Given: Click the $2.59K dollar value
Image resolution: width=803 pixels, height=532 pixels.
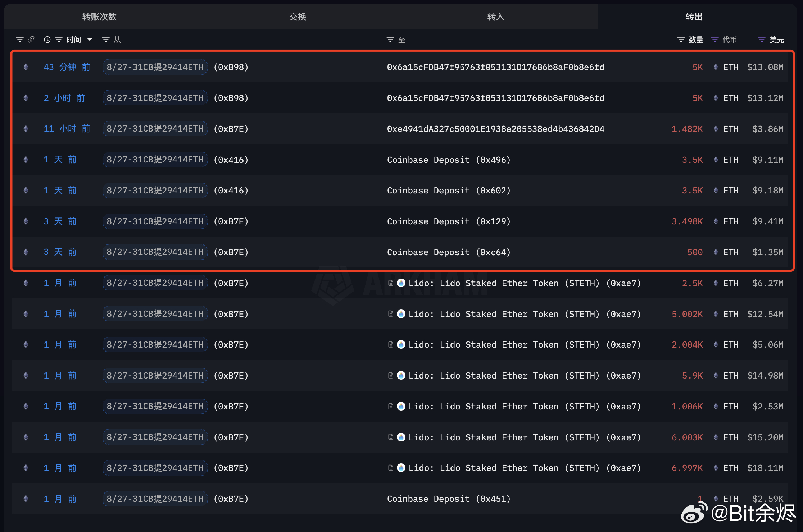Looking at the screenshot, I should pos(768,499).
